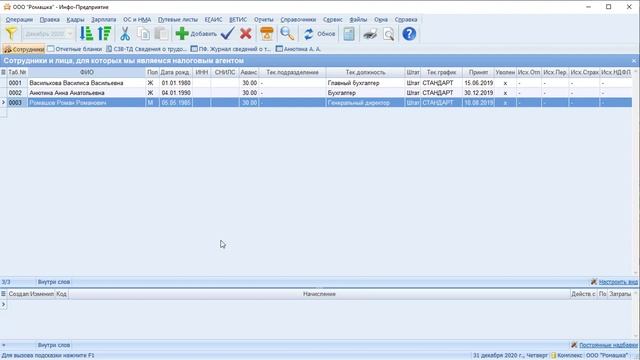640x360 pixels.
Task: Sort by the Тек.должность column header
Action: click(365, 72)
